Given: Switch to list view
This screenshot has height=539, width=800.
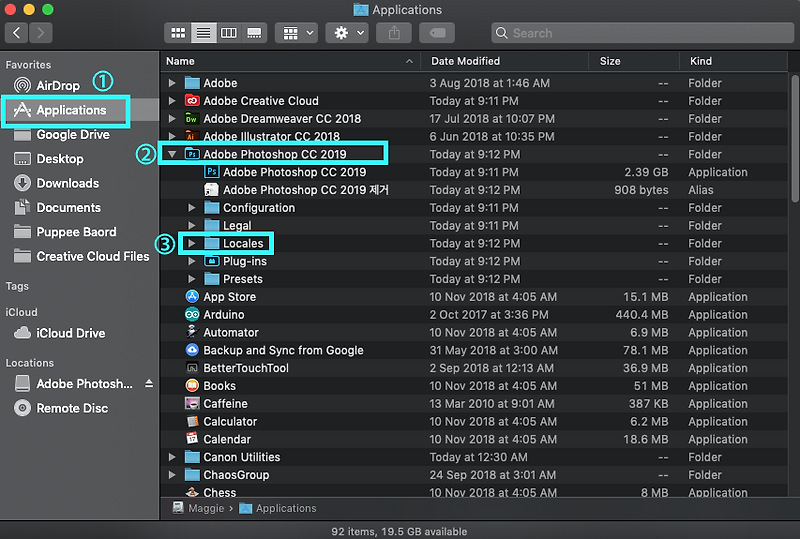Looking at the screenshot, I should 204,33.
